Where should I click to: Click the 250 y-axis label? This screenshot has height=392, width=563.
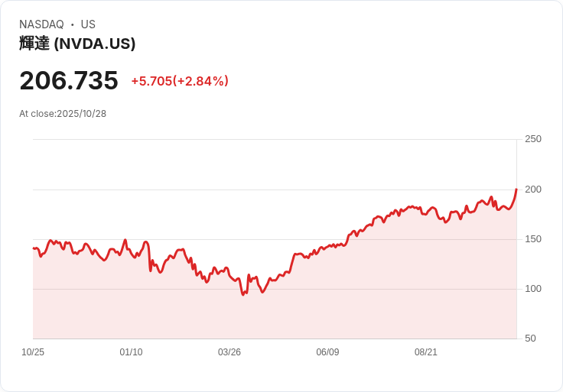(532, 139)
